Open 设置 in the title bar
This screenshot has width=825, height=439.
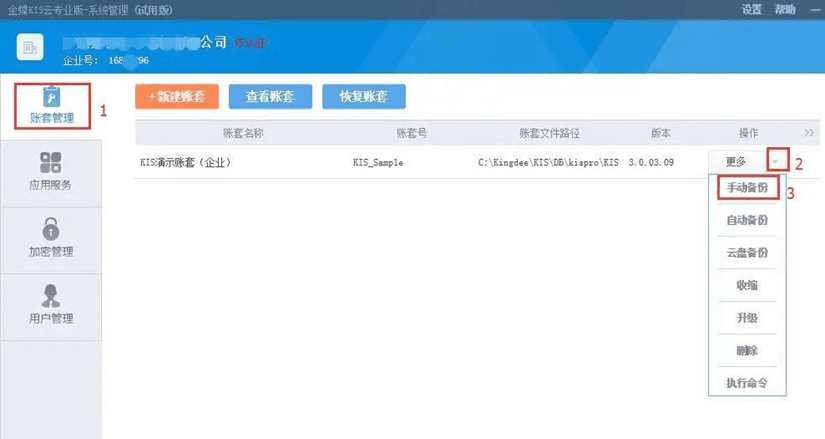pyautogui.click(x=751, y=9)
